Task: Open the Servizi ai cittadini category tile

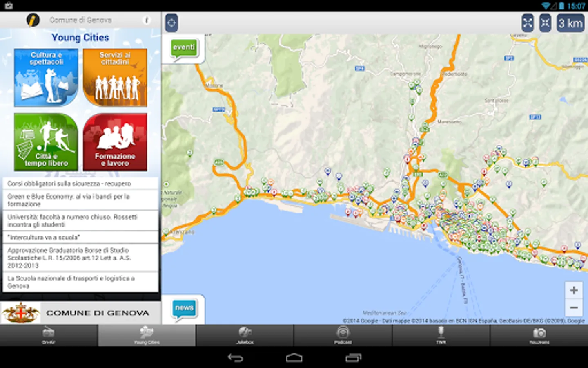Action: [115, 78]
